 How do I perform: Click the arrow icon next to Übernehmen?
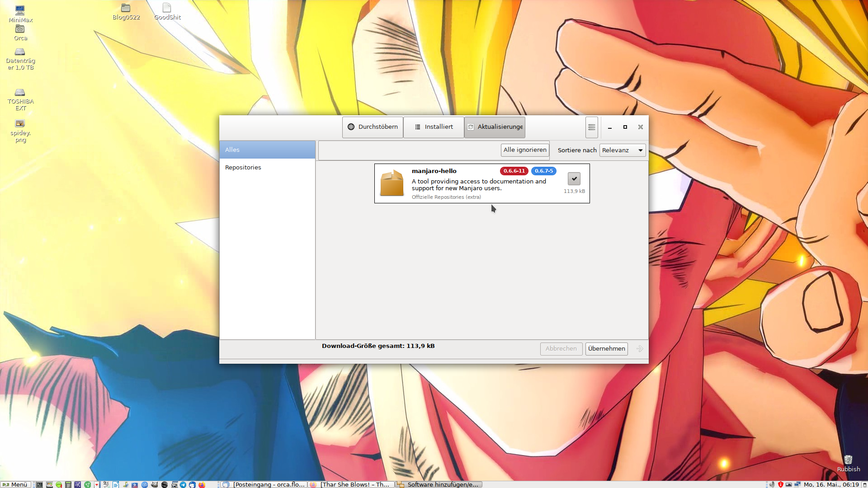point(640,348)
